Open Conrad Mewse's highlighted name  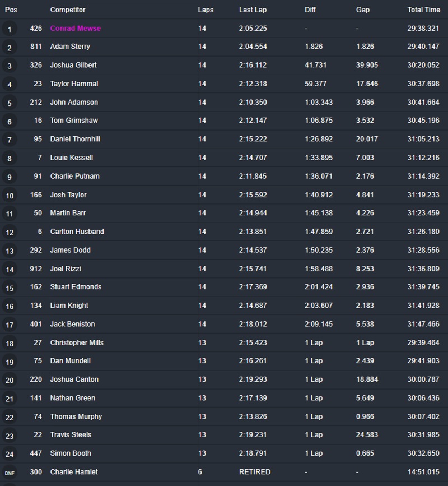click(x=76, y=29)
